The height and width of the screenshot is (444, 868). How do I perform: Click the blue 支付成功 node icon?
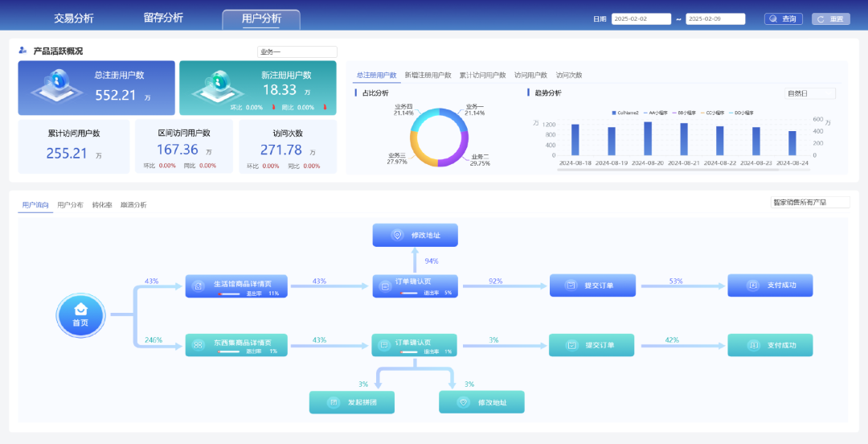click(x=753, y=286)
